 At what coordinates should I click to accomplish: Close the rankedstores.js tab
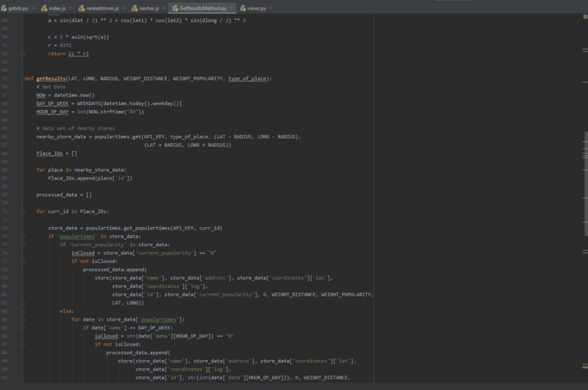[123, 8]
